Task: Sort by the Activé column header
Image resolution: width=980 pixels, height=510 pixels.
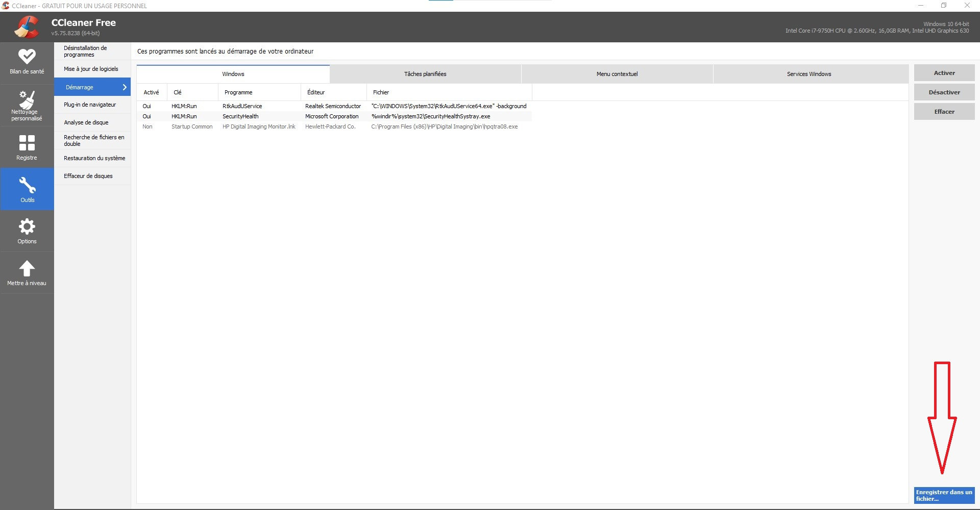Action: 152,92
